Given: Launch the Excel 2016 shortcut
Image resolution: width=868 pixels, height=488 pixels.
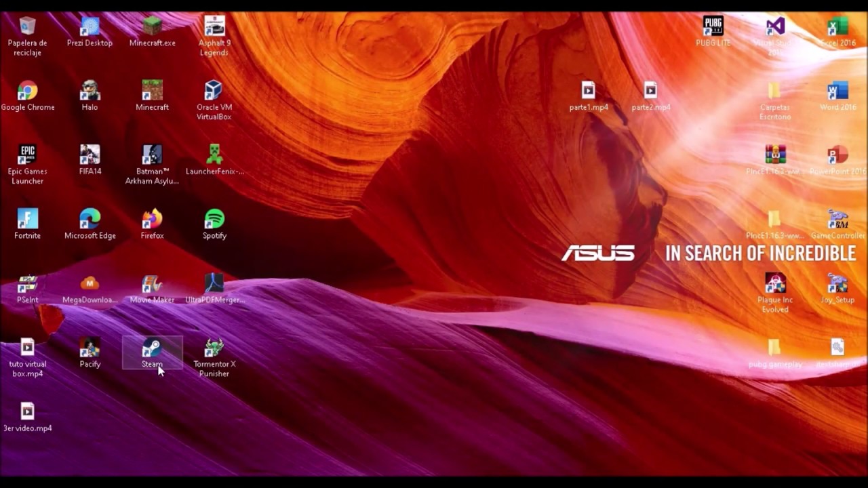Looking at the screenshot, I should click(x=837, y=31).
